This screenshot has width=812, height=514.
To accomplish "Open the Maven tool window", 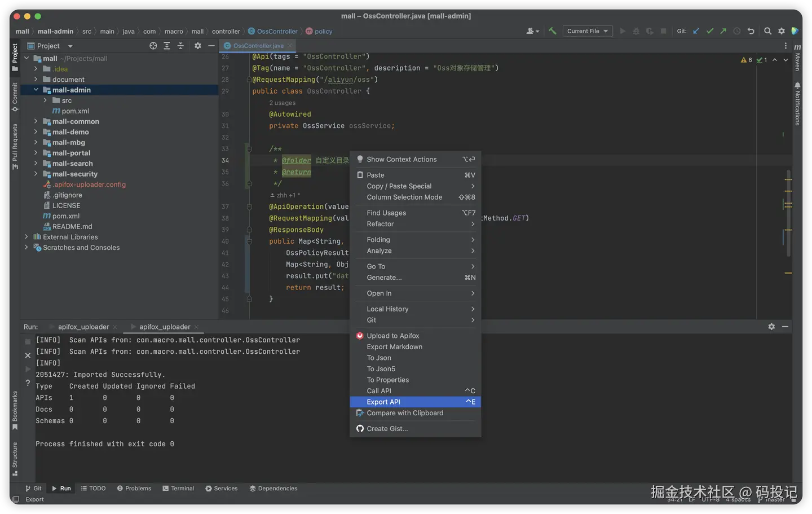I will coord(797,58).
